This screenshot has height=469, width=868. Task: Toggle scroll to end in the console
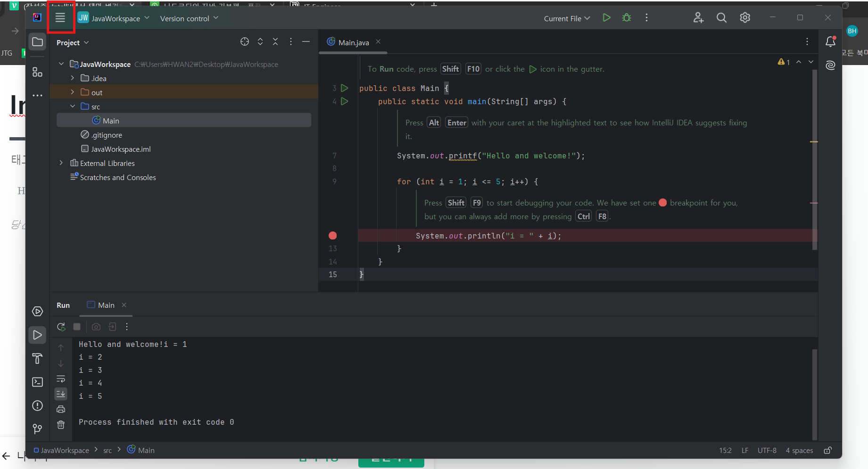coord(61,394)
